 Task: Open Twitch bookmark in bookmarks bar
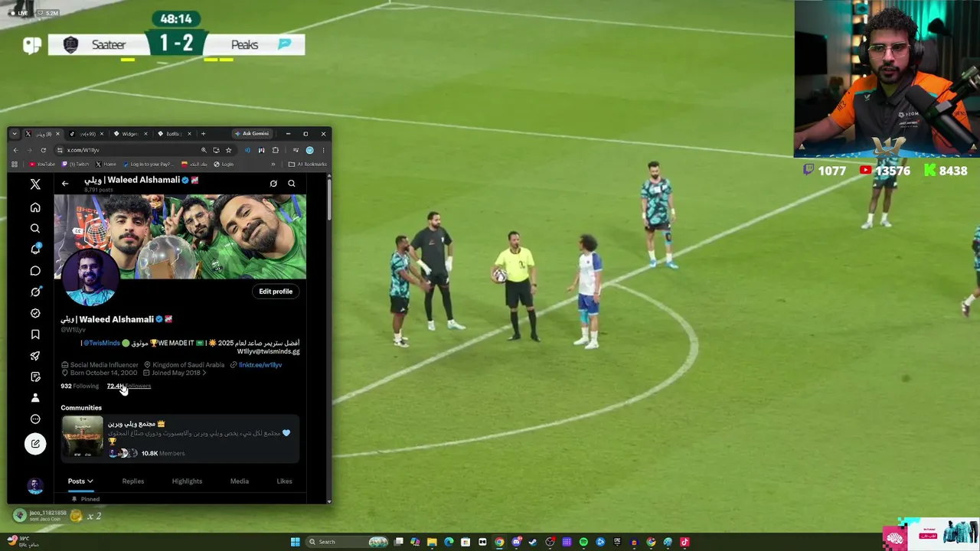(x=75, y=164)
